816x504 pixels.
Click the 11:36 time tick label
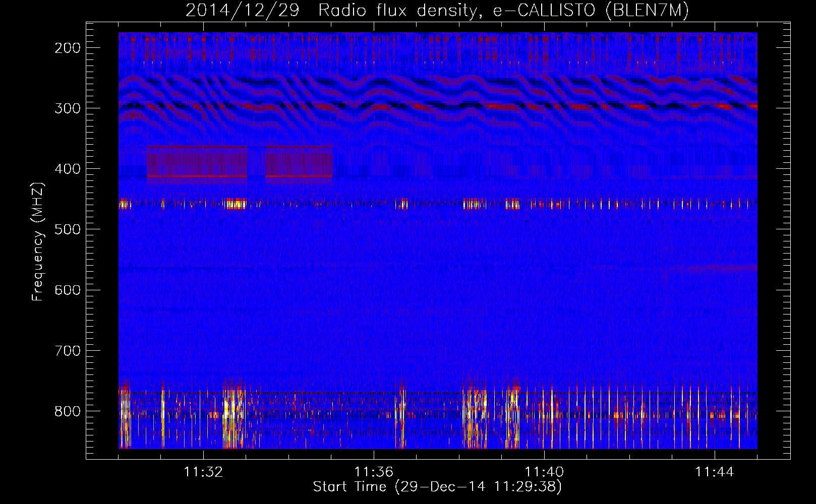(374, 472)
